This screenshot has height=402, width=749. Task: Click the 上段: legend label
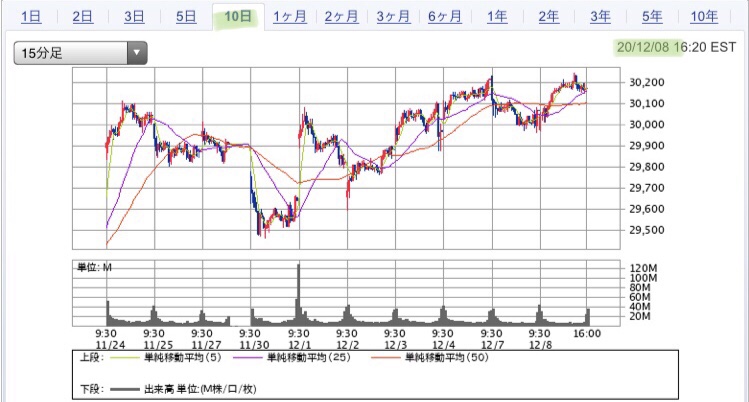click(x=91, y=357)
